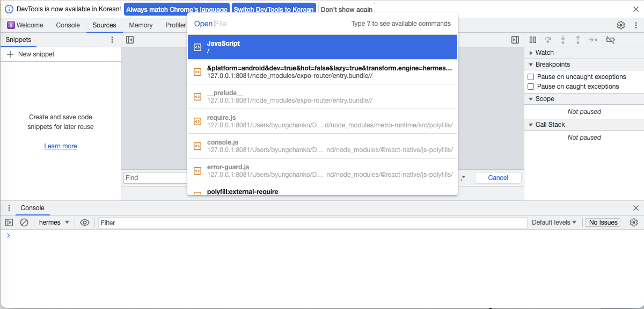The width and height of the screenshot is (644, 309).
Task: Click the Don't show again button
Action: click(x=347, y=10)
